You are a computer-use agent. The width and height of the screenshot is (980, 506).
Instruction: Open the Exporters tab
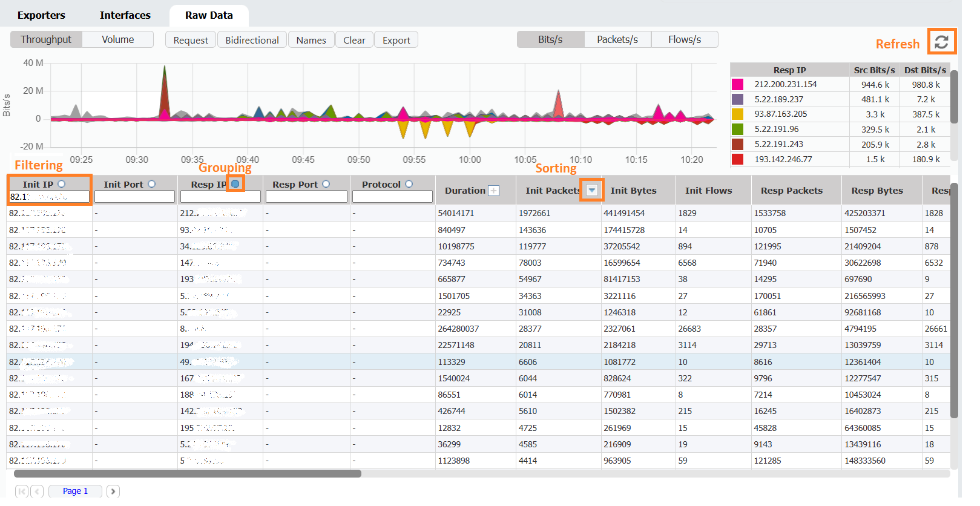click(41, 15)
